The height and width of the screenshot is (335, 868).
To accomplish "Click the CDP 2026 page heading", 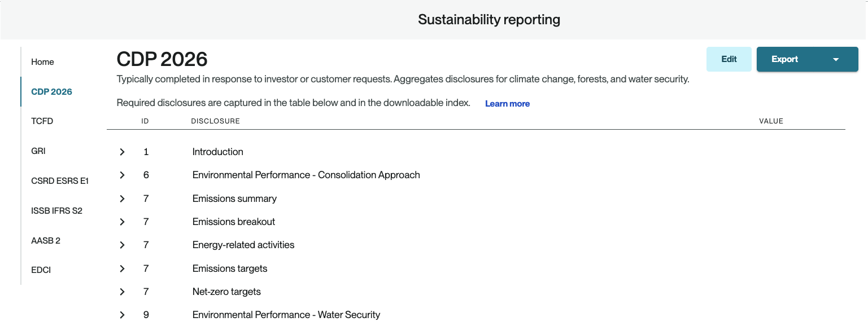I will point(162,59).
